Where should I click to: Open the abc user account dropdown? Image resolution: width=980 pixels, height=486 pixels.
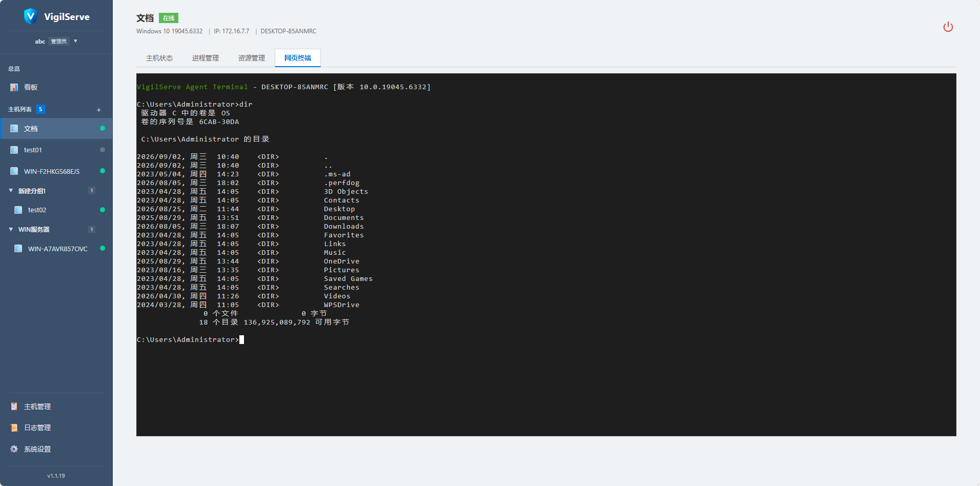[x=56, y=41]
